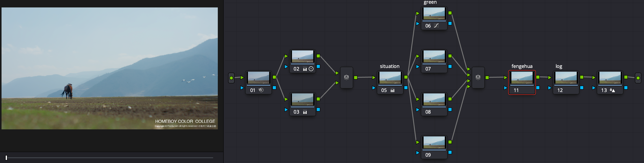Click the blue key output square of node 08
Screen dimensions: 644x163
pos(450,109)
